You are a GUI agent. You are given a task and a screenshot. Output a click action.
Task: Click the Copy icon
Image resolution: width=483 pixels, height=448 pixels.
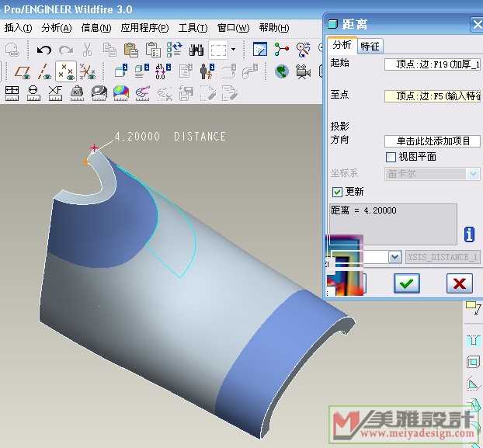109,50
